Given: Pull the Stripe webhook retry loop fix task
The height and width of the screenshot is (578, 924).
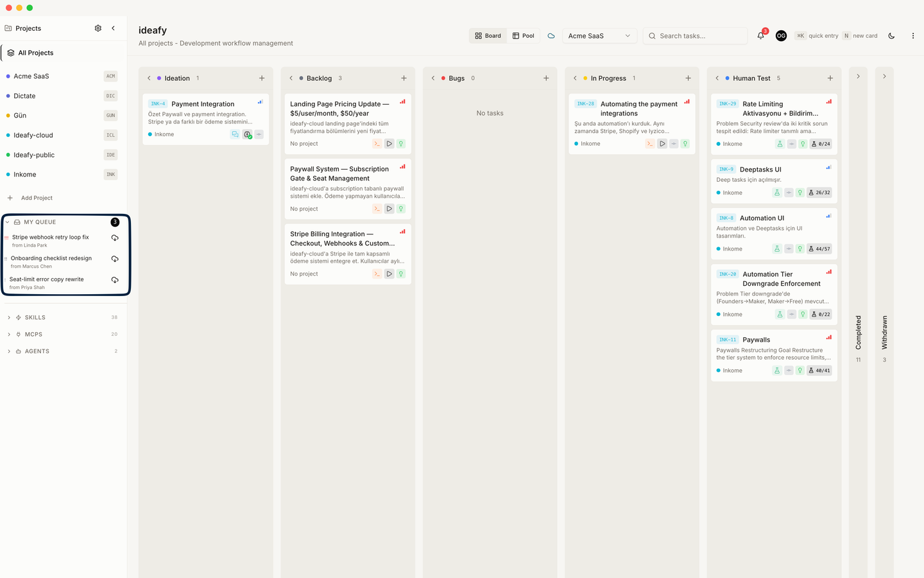Looking at the screenshot, I should pyautogui.click(x=115, y=238).
